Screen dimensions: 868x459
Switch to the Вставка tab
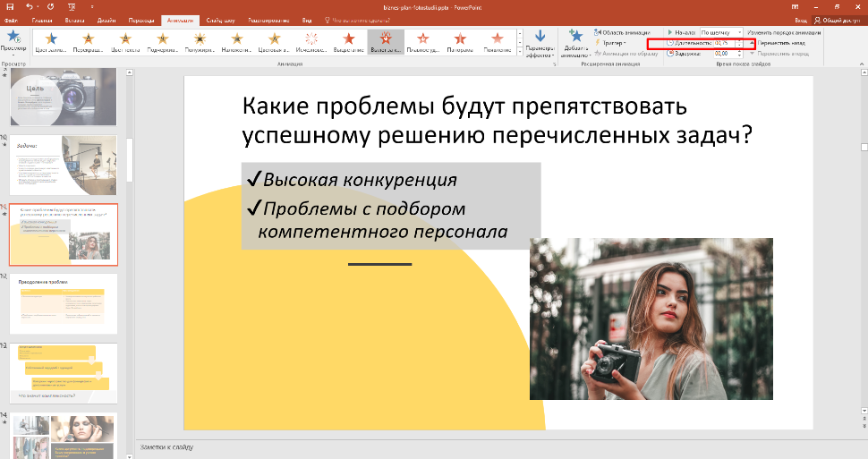click(75, 21)
